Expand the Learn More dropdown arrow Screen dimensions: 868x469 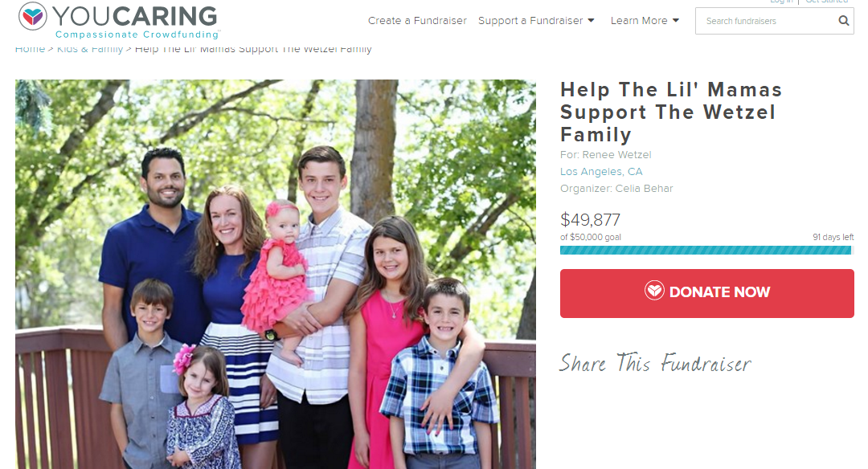(675, 20)
